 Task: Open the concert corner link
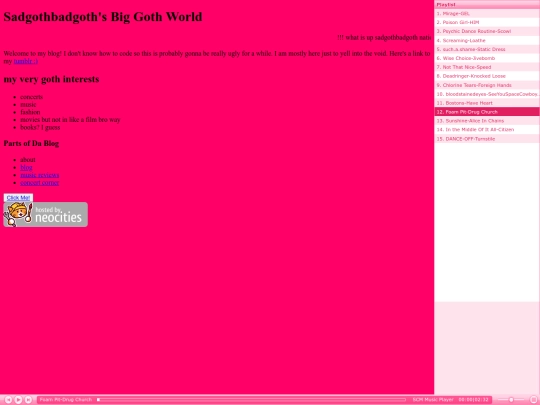(40, 183)
